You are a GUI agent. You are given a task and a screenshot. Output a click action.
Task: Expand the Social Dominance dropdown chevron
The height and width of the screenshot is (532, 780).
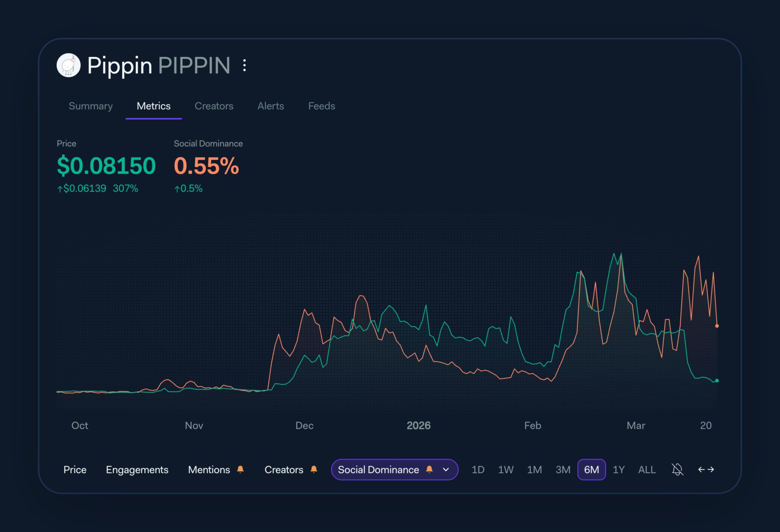click(446, 470)
